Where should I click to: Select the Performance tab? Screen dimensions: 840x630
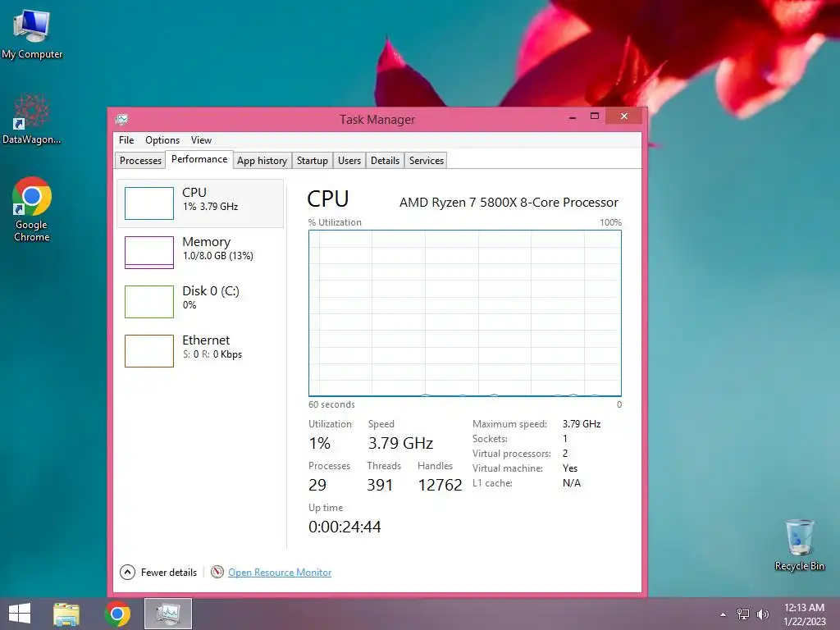pos(199,159)
